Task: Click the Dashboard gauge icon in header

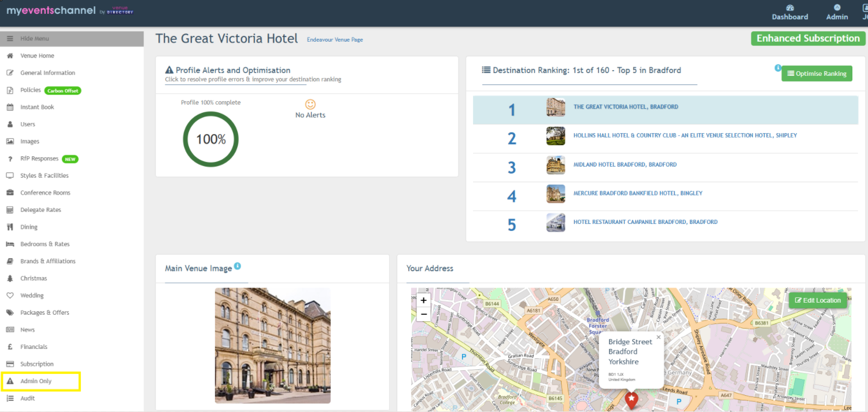Action: pyautogui.click(x=790, y=8)
